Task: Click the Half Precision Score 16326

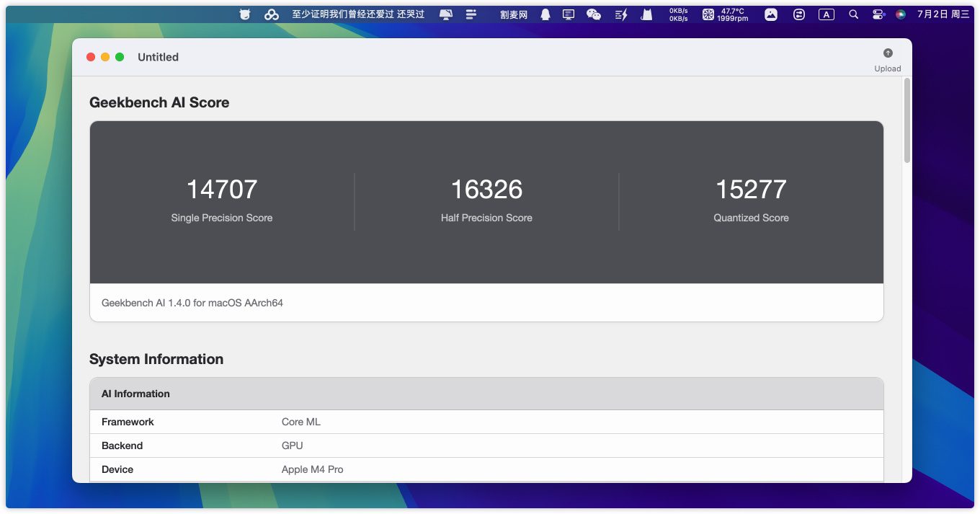Action: click(x=486, y=190)
